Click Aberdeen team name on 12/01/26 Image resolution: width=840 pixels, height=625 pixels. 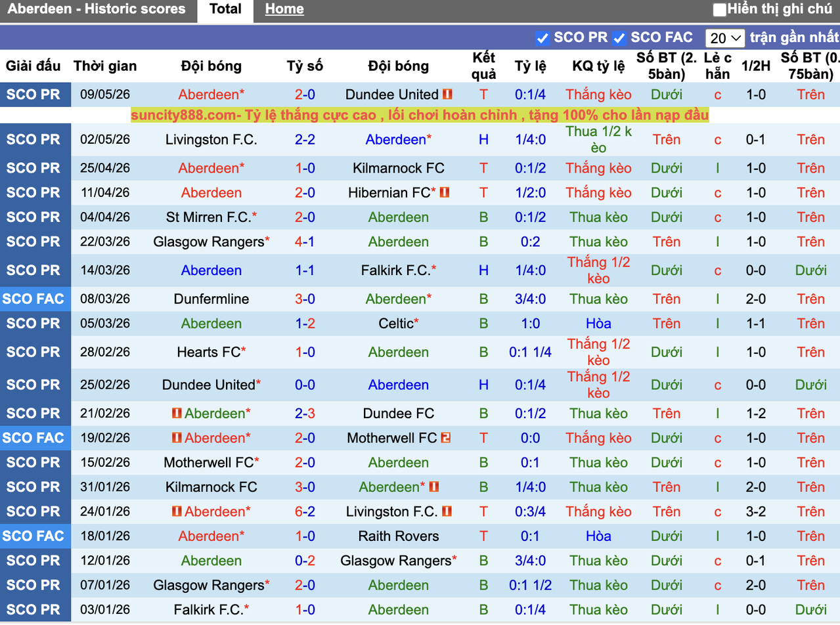[211, 561]
